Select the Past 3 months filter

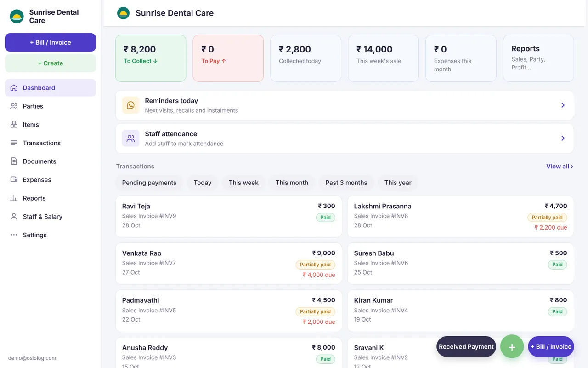[346, 183]
